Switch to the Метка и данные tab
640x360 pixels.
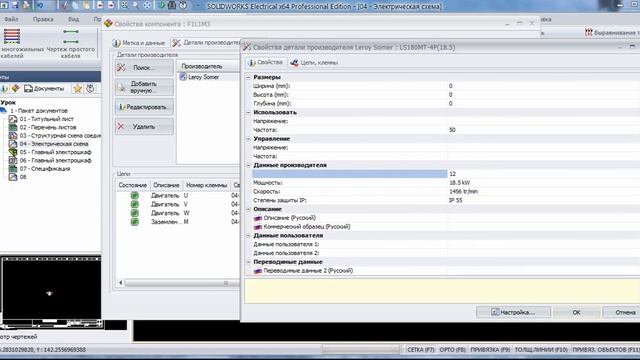point(139,42)
